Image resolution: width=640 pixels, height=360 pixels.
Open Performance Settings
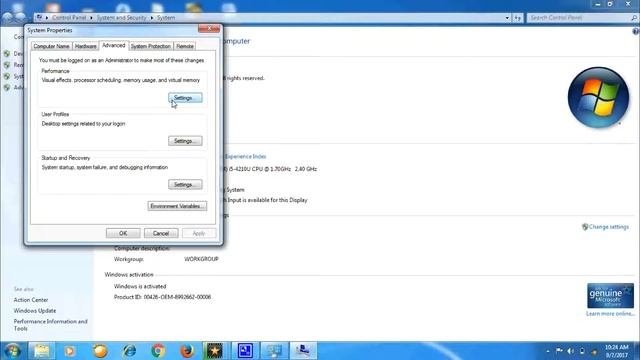pyautogui.click(x=185, y=98)
